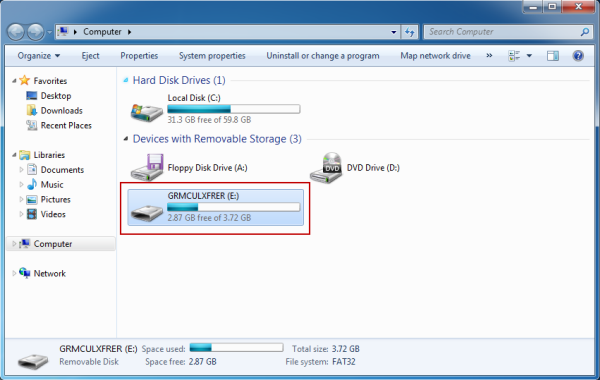This screenshot has height=380, width=600.
Task: Collapse the Favorites tree section
Action: (14, 81)
